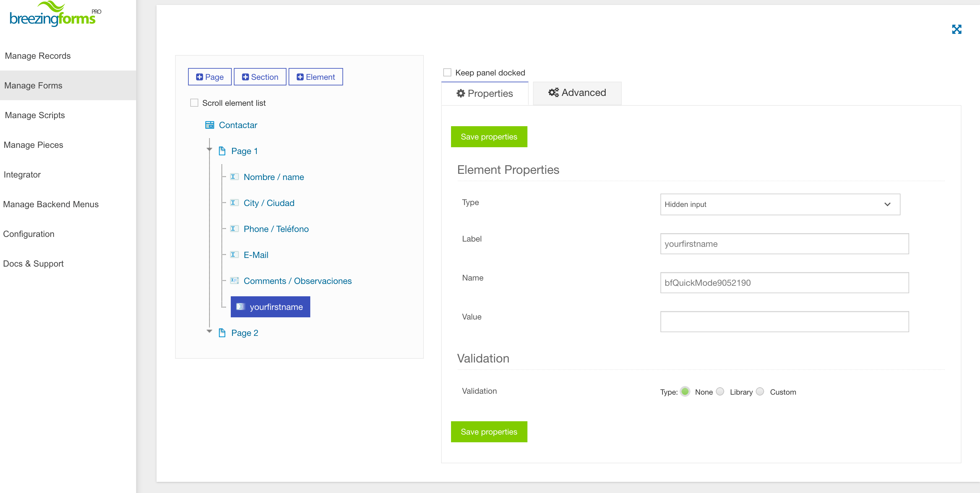
Task: Click the Nombre / name text field icon
Action: (x=234, y=177)
